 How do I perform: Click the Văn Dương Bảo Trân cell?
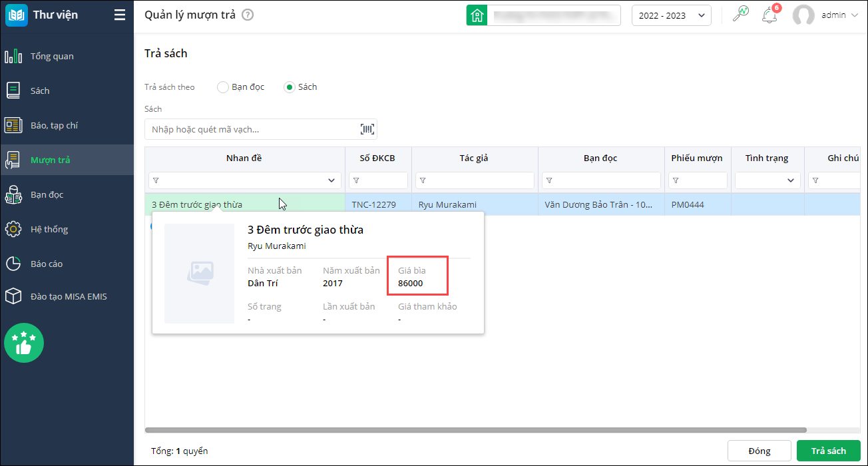click(x=601, y=204)
